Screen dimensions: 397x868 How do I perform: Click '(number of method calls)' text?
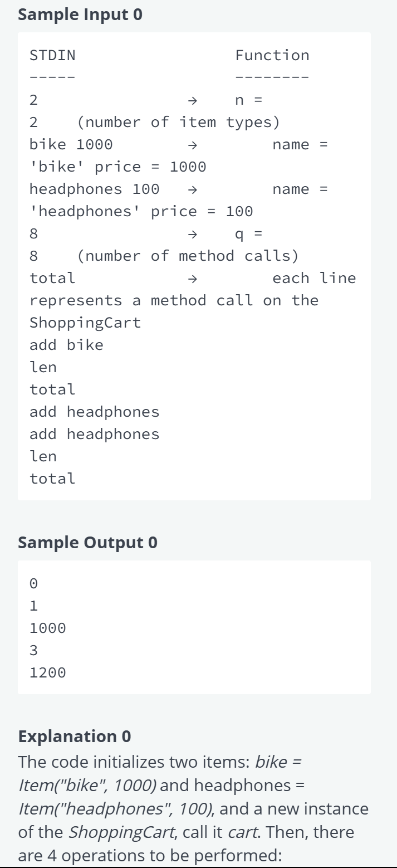pos(188,256)
